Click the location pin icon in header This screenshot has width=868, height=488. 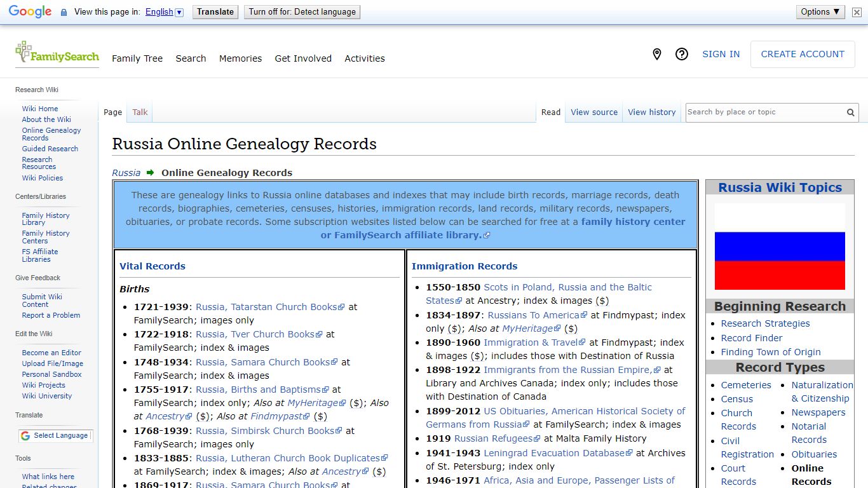coord(657,55)
